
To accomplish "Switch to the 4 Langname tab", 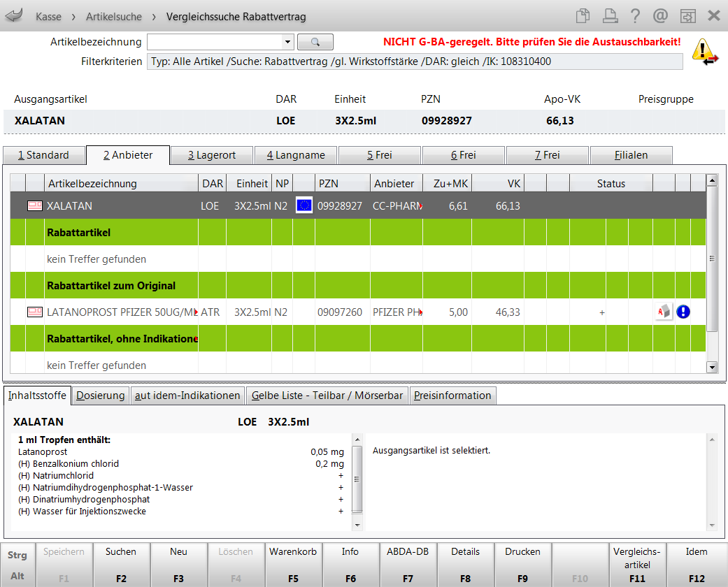I will click(296, 155).
